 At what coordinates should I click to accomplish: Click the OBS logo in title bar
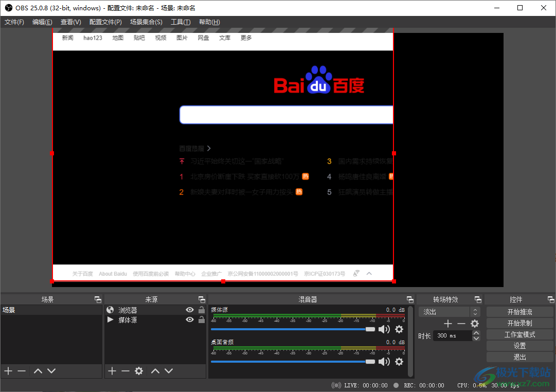click(x=9, y=8)
